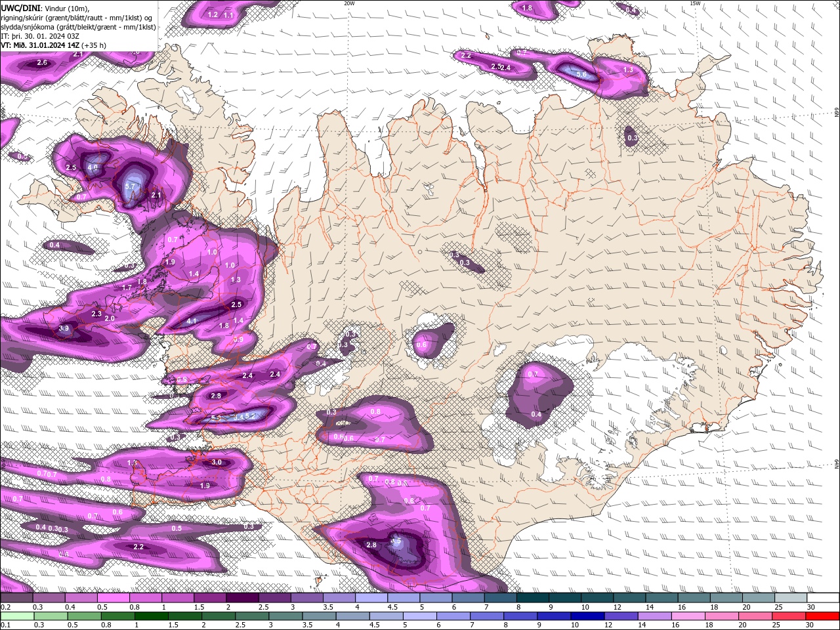Click the 64N latitude label
This screenshot has width=840, height=630.
[x=836, y=465]
